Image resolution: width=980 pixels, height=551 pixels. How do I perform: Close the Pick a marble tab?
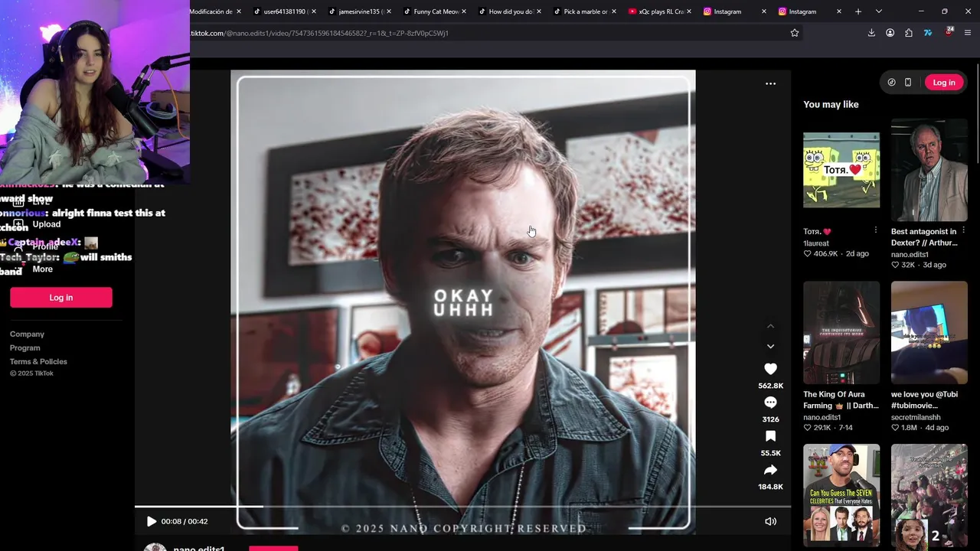[x=614, y=11]
